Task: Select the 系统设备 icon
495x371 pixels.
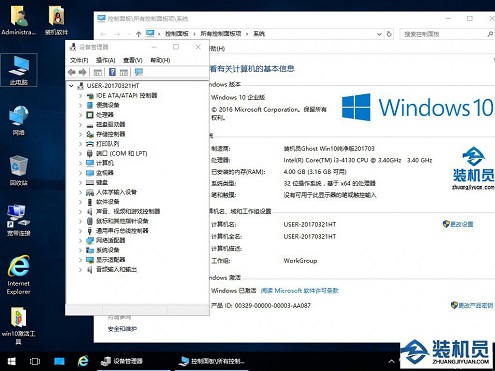Action: (90, 250)
